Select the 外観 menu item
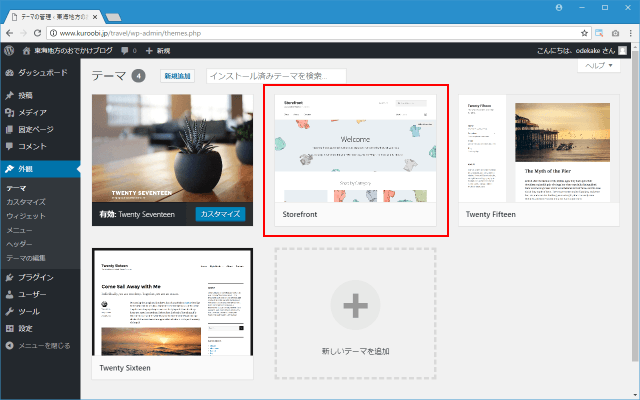 pyautogui.click(x=40, y=169)
